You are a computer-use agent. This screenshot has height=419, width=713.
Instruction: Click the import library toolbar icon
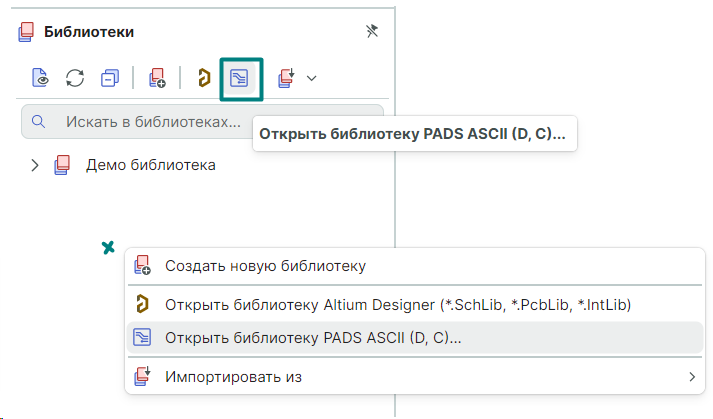[x=287, y=78]
